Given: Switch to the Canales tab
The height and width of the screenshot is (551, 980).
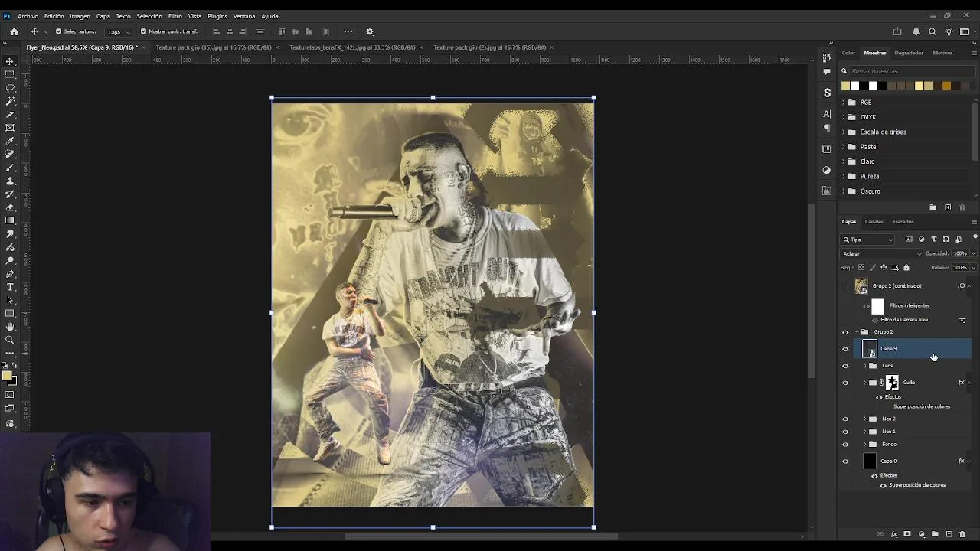Looking at the screenshot, I should 874,222.
